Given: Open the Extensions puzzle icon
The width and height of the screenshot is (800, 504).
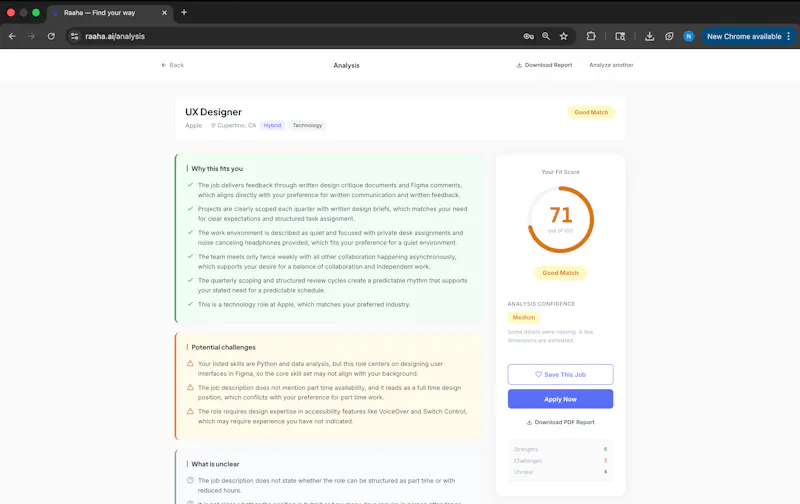Looking at the screenshot, I should pyautogui.click(x=591, y=36).
